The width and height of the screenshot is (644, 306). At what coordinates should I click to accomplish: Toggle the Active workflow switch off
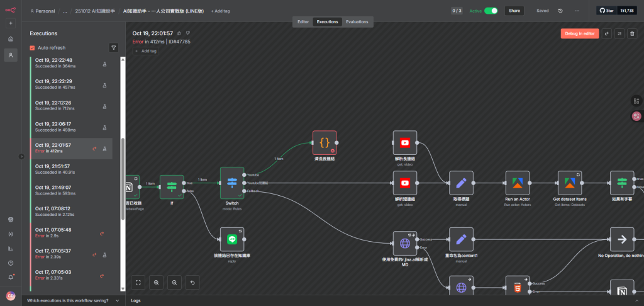pyautogui.click(x=491, y=11)
